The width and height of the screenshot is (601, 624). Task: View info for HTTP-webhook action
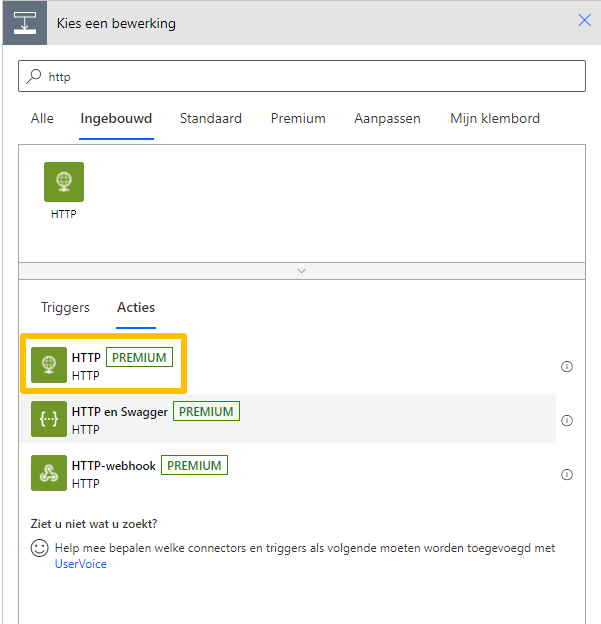pyautogui.click(x=567, y=475)
